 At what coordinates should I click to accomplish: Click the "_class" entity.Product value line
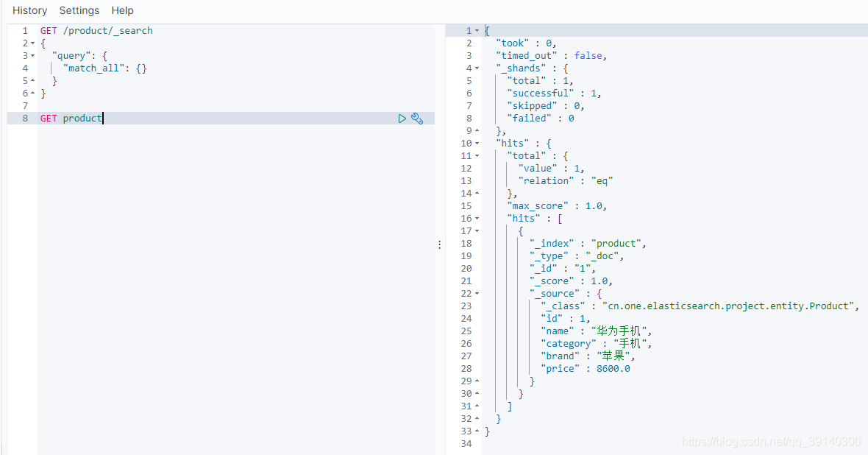coord(700,306)
